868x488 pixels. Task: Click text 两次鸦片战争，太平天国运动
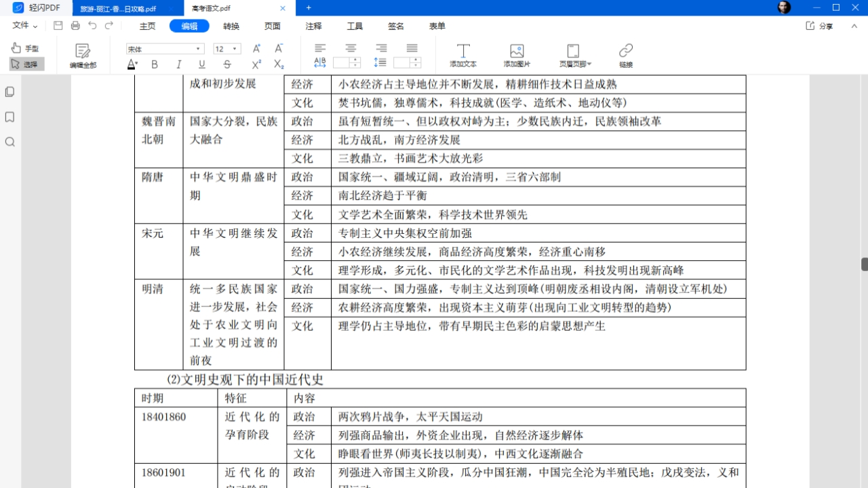pyautogui.click(x=410, y=417)
